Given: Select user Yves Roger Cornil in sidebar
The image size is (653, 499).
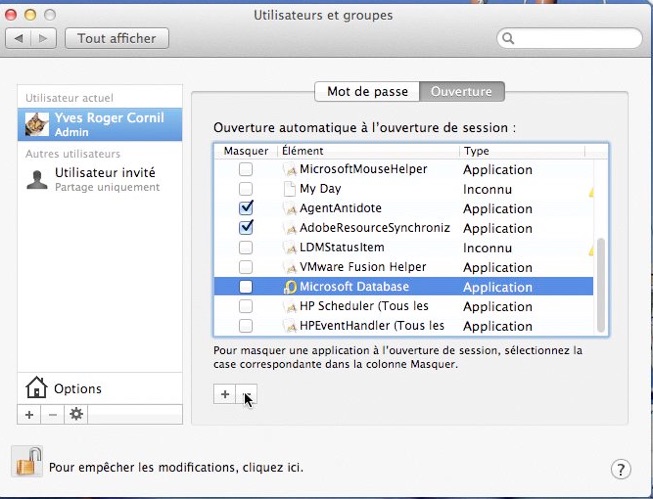Looking at the screenshot, I should point(100,124).
